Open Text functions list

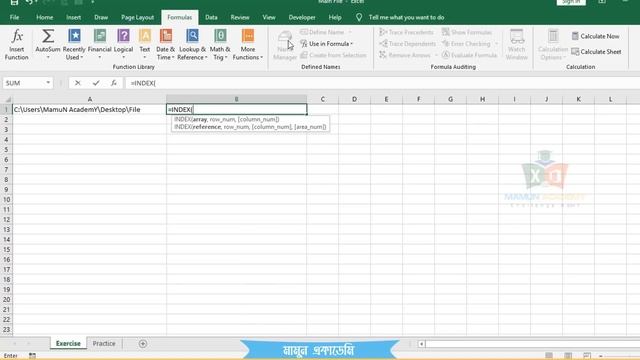tap(144, 45)
